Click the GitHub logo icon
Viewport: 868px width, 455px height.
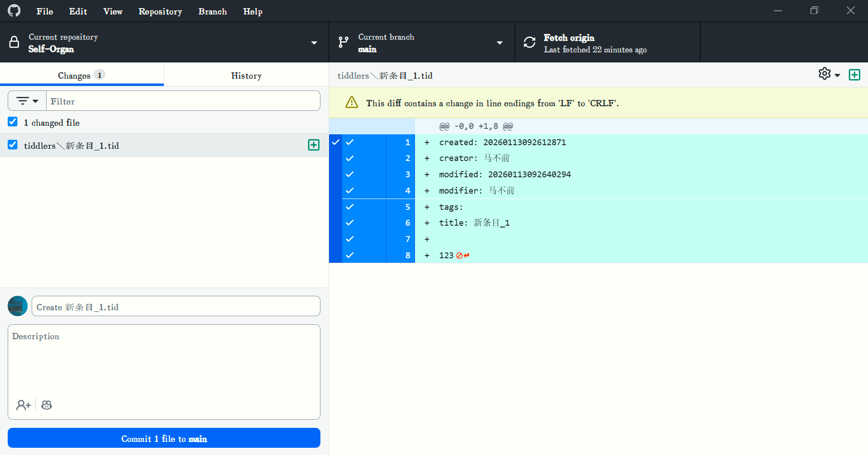click(x=14, y=11)
